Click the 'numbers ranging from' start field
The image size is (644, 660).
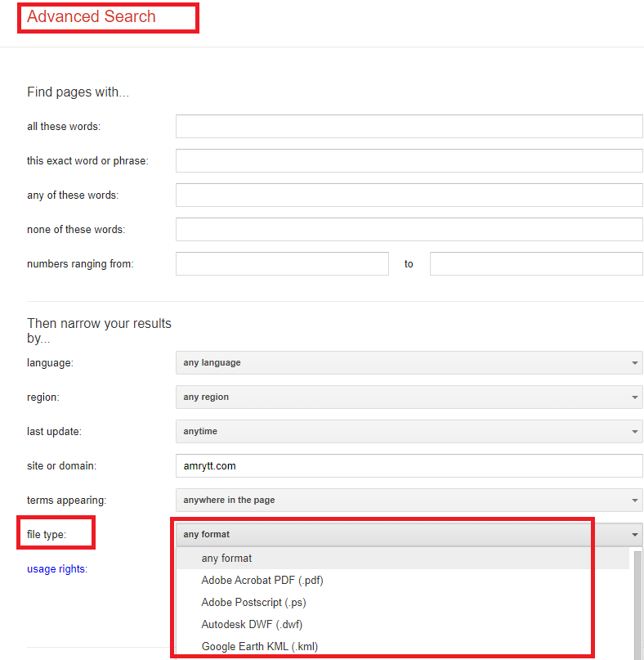pyautogui.click(x=282, y=264)
